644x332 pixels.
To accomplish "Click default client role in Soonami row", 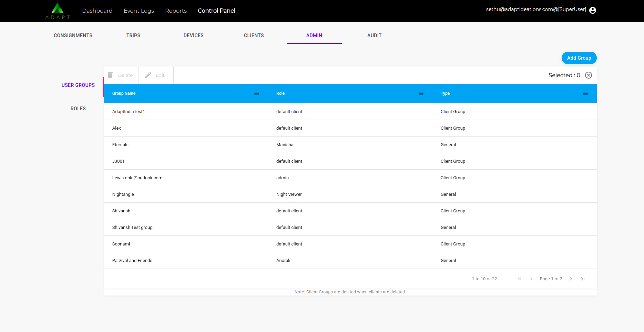I will pos(289,244).
